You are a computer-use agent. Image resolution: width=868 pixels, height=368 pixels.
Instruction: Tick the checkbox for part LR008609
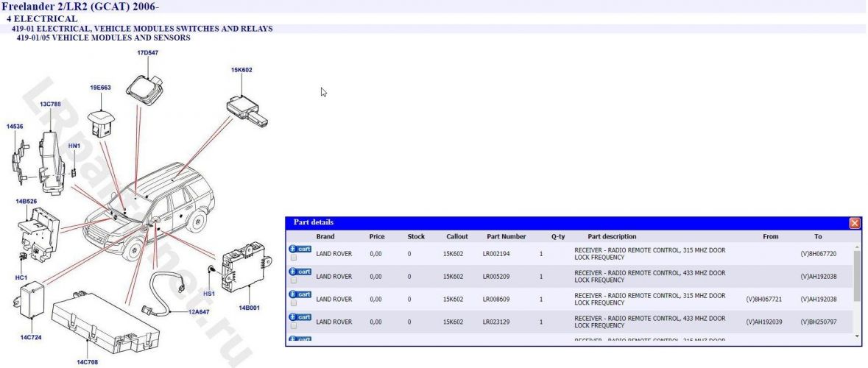click(294, 302)
